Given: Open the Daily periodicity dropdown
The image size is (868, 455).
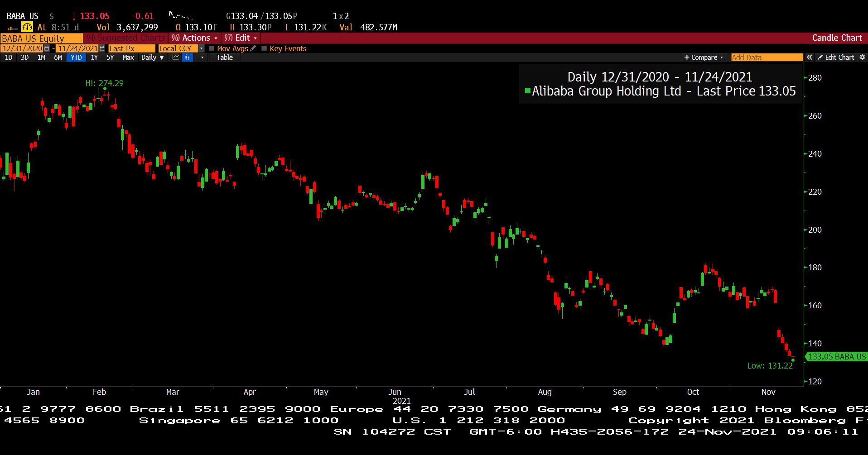Looking at the screenshot, I should click(152, 57).
